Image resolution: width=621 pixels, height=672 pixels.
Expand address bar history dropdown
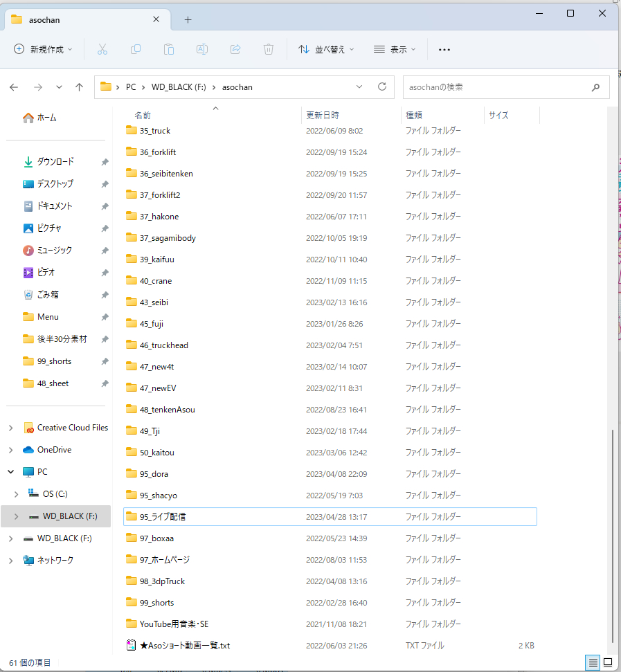coord(359,87)
